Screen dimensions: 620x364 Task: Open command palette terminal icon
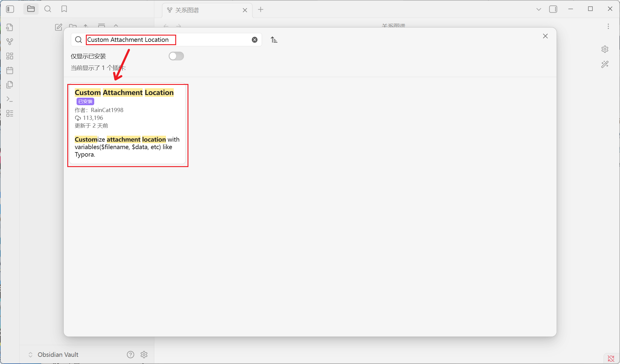coord(10,99)
